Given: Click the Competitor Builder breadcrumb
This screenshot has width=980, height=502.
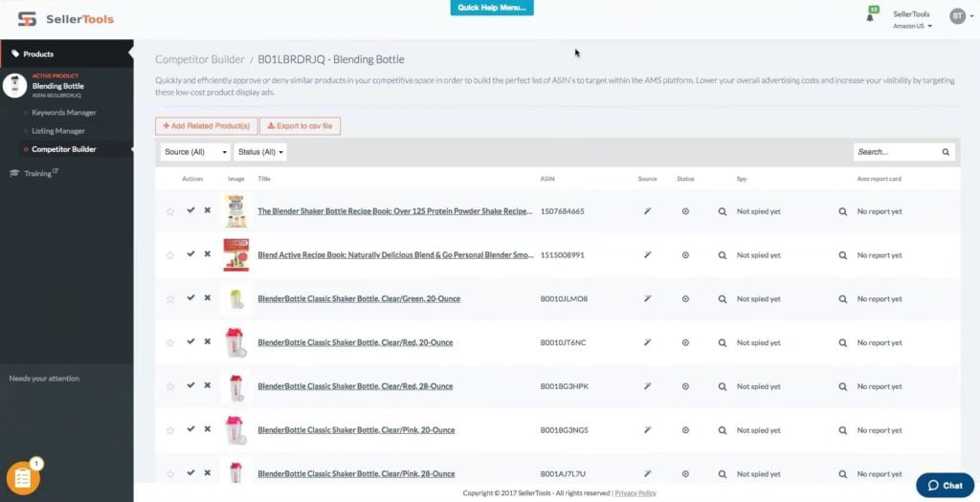Looking at the screenshot, I should [x=200, y=59].
